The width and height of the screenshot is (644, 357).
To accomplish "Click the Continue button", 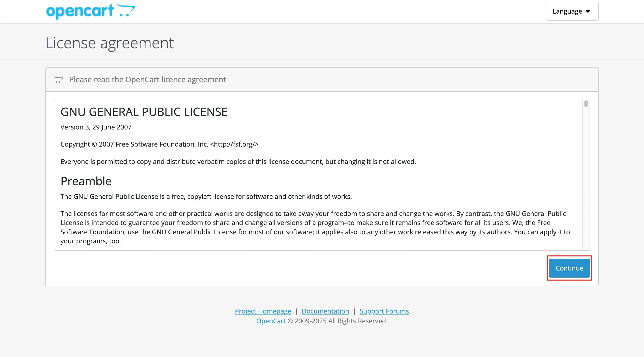I will (x=569, y=268).
